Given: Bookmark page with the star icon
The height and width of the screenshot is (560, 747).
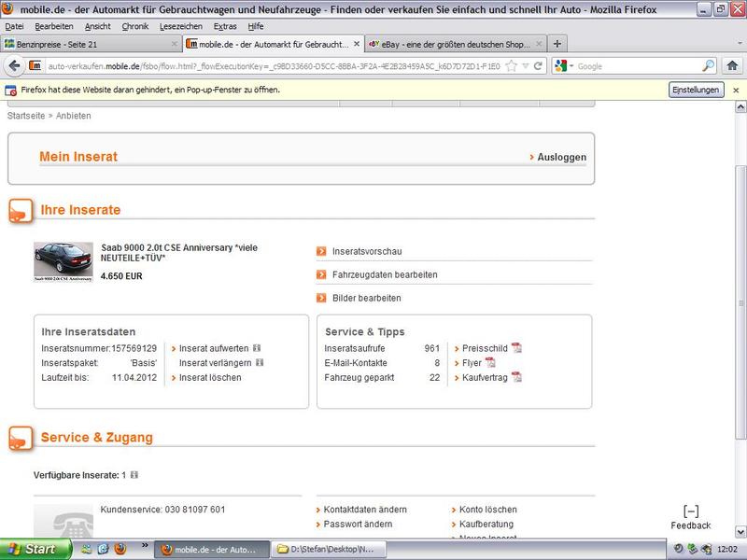Looking at the screenshot, I should click(x=511, y=66).
